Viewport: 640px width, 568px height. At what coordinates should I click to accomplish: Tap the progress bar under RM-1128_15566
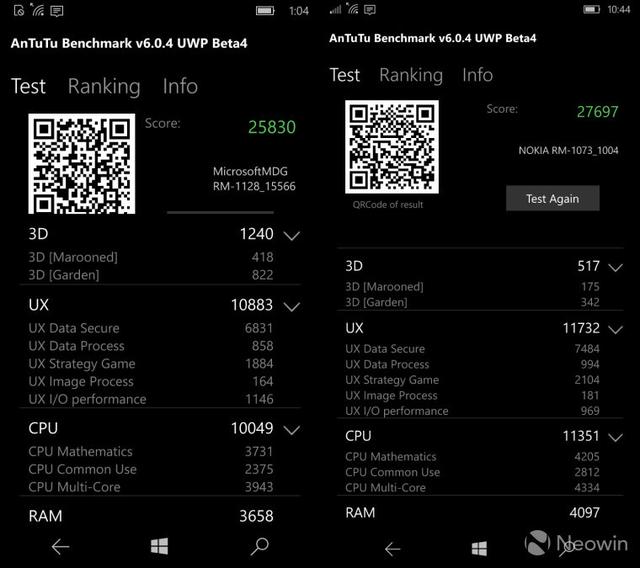(x=220, y=212)
